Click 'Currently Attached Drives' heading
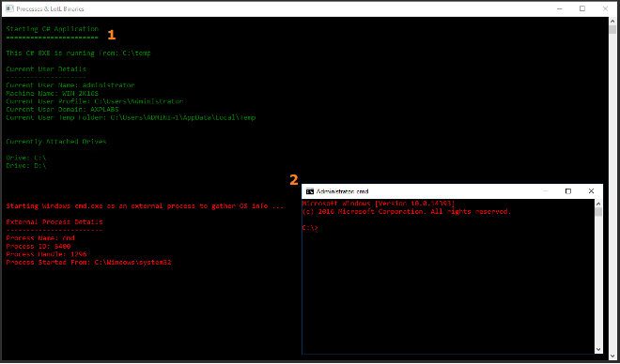 [x=56, y=142]
